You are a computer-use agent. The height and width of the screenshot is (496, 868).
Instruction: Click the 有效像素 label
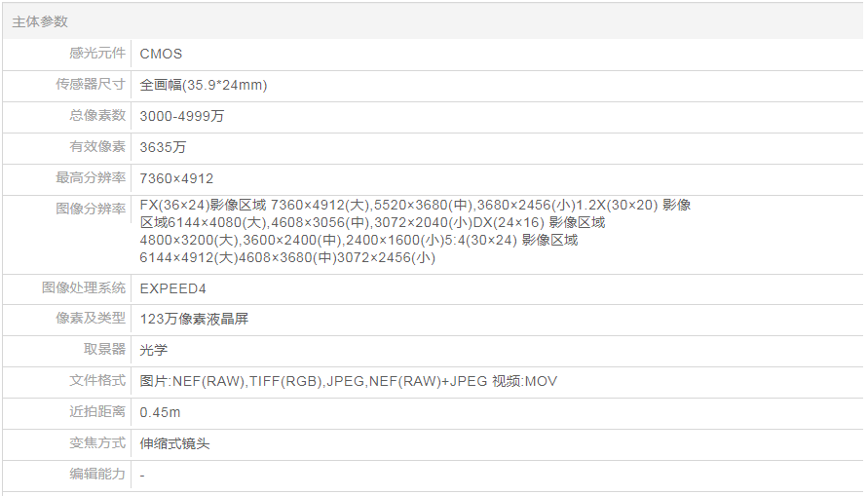click(x=97, y=147)
